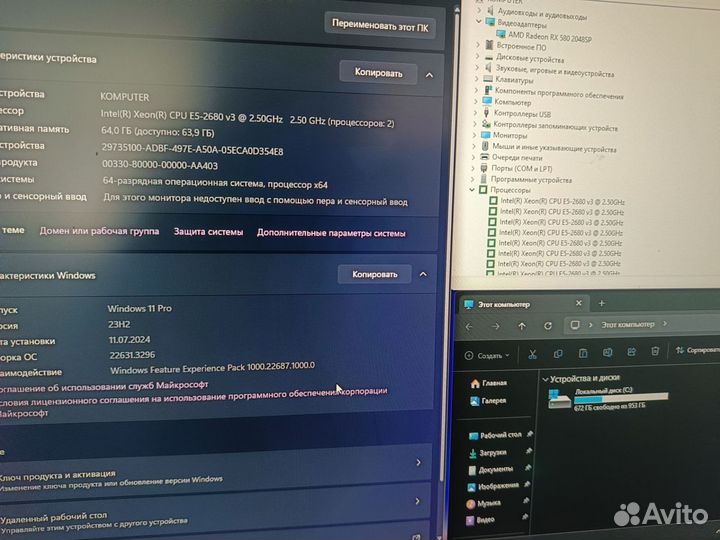Click Сортировать in Explorer toolbar
The image size is (720, 540).
click(698, 350)
